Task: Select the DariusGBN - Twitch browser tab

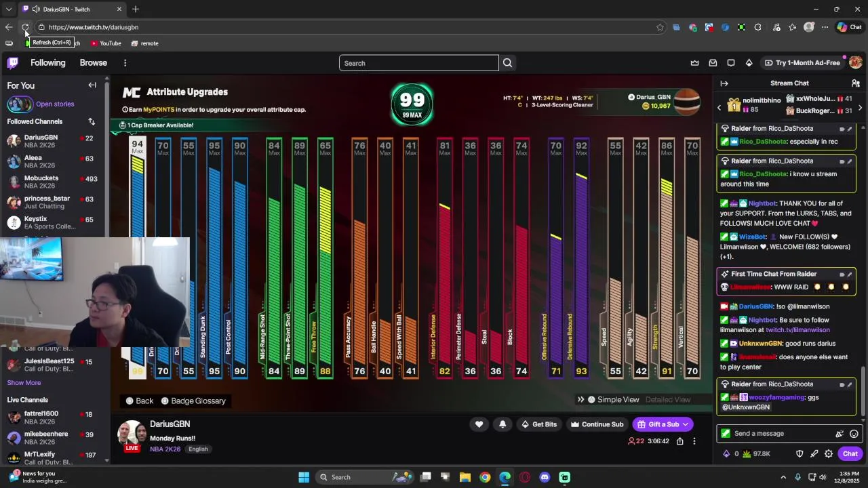Action: pos(72,9)
